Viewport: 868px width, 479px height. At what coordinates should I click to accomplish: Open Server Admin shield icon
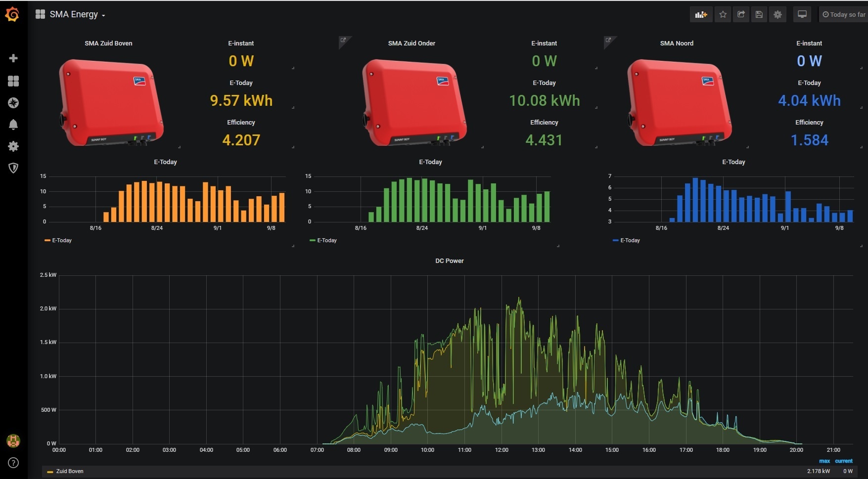[x=13, y=168]
